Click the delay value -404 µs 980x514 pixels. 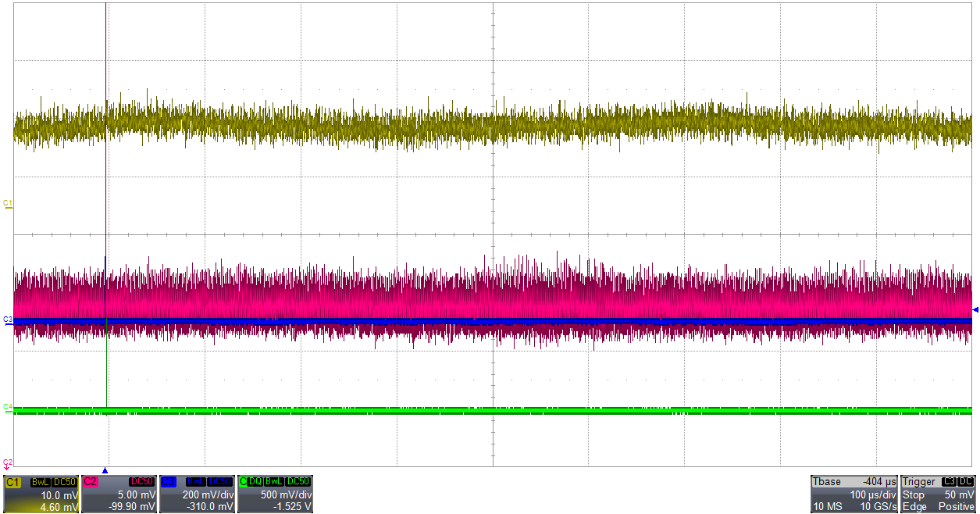click(x=879, y=482)
